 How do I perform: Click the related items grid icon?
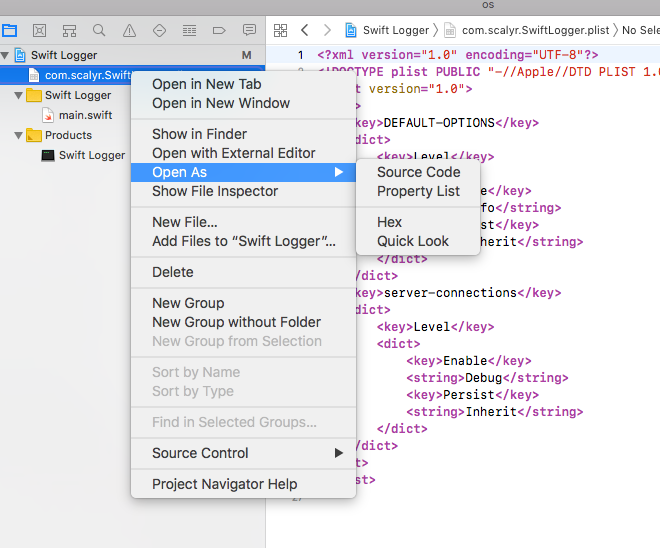tap(280, 31)
